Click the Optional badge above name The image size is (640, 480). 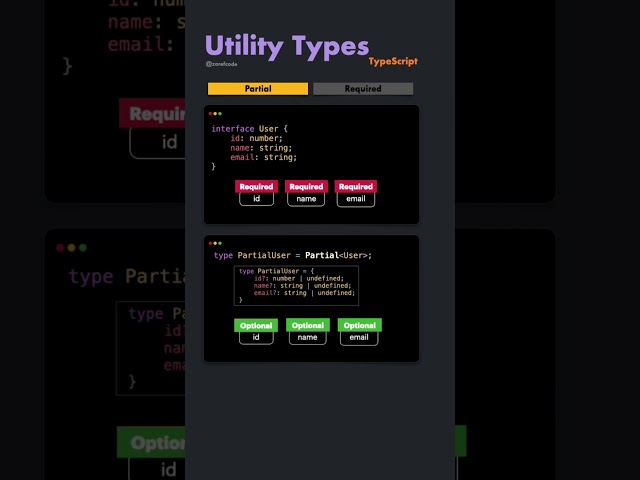tap(308, 325)
